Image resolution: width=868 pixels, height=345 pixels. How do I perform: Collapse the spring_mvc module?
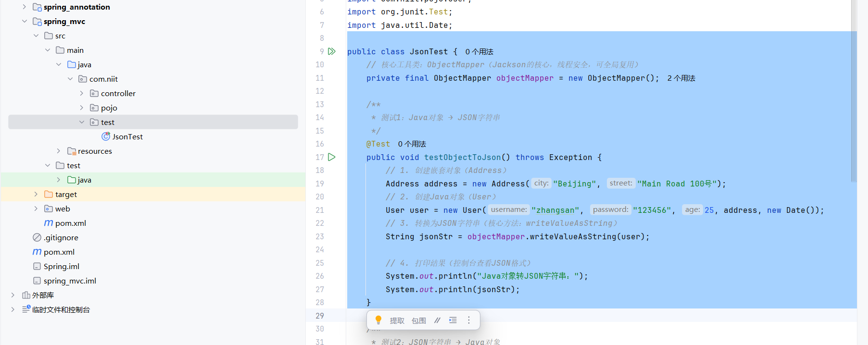pos(25,21)
